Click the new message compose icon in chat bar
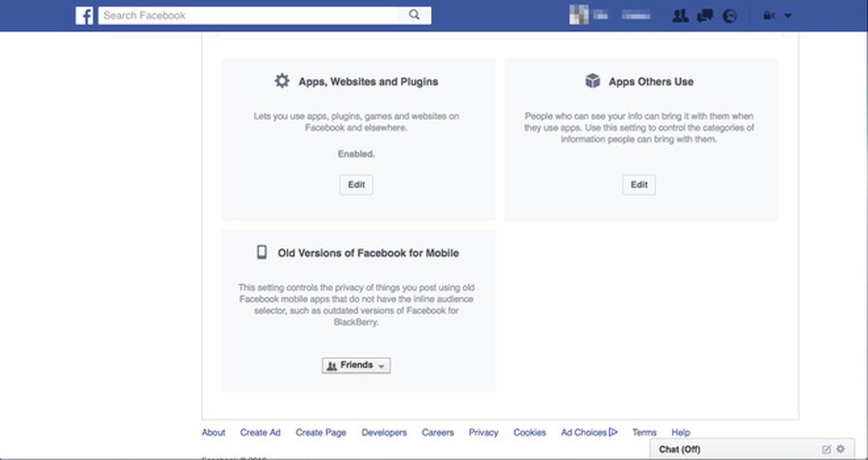The width and height of the screenshot is (868, 460). (827, 449)
